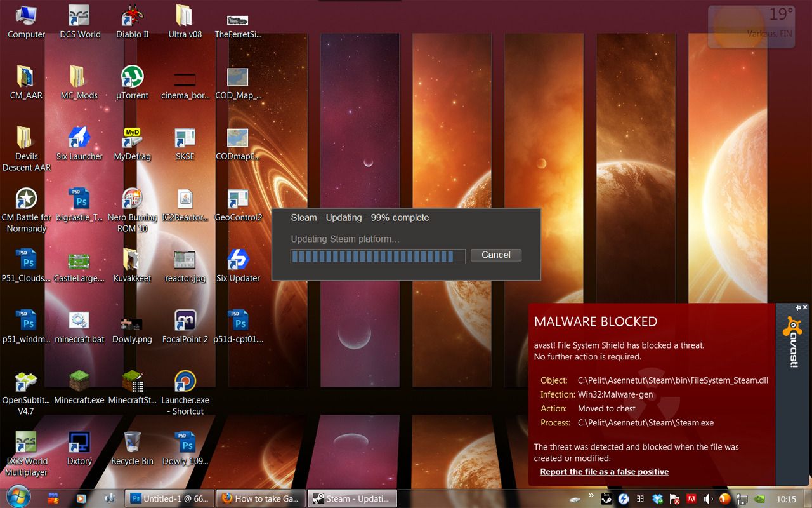Click the Steam.exe process path text
Viewport: 812px width, 508px height.
(646, 422)
